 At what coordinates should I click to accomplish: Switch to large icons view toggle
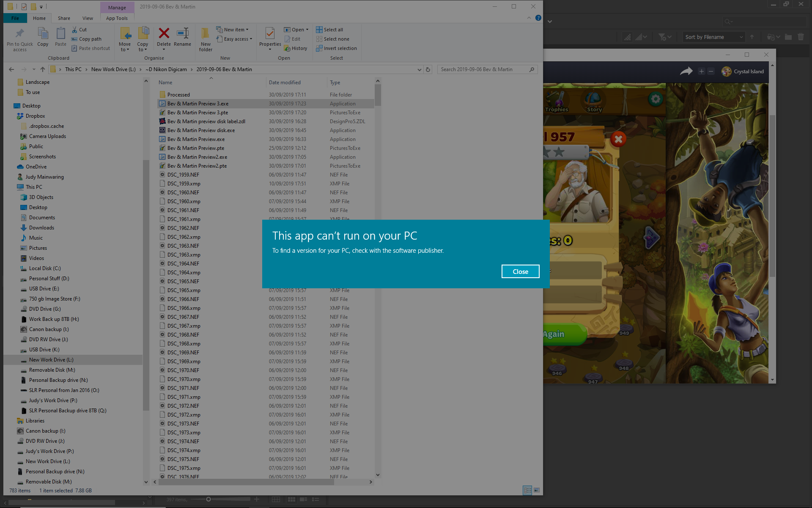point(537,490)
